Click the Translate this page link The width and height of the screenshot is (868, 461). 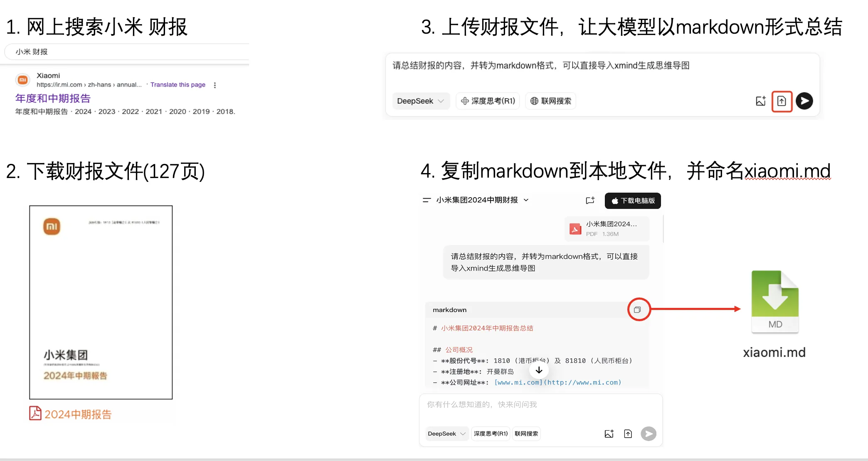point(178,84)
